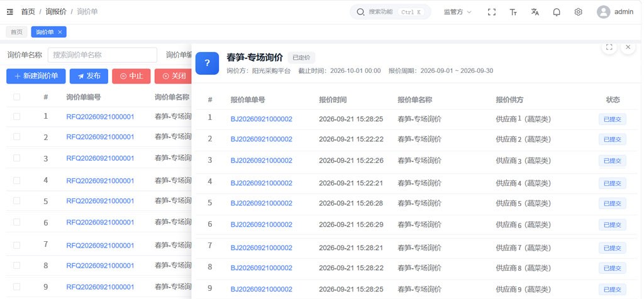Viewport: 644px width, 299px height.
Task: Click the 已定价 status badge
Action: pos(301,57)
